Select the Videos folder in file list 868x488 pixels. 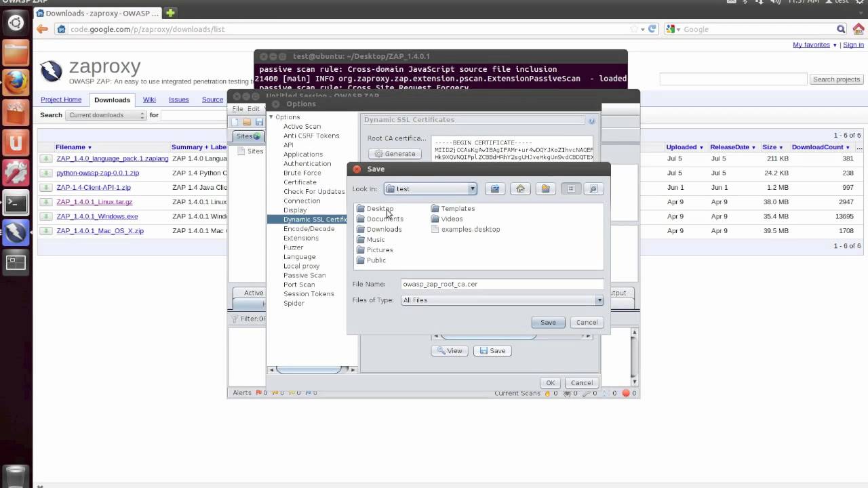447,219
